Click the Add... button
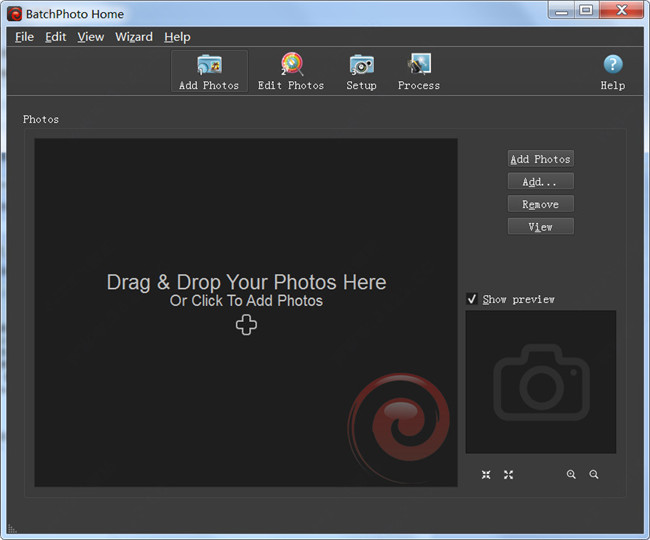 (540, 182)
